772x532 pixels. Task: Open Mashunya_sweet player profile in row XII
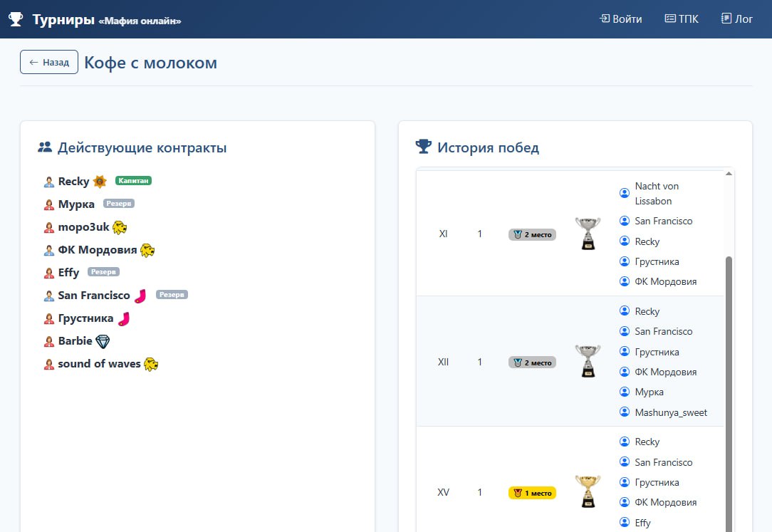(x=671, y=412)
